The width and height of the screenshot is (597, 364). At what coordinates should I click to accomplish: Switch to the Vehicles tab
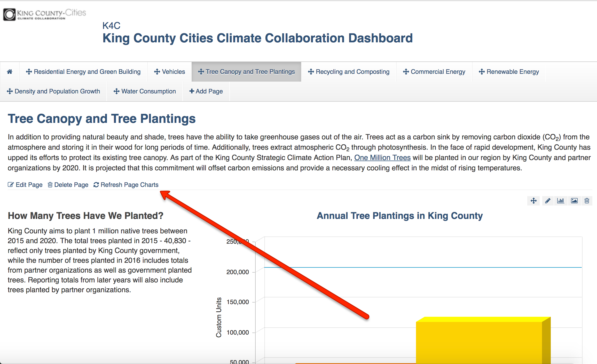[x=169, y=72]
